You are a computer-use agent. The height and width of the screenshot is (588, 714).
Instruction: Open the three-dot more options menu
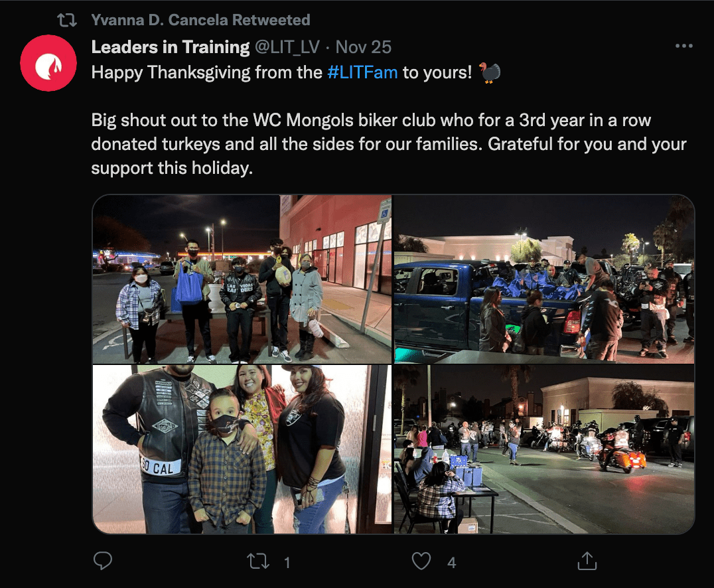tap(684, 46)
